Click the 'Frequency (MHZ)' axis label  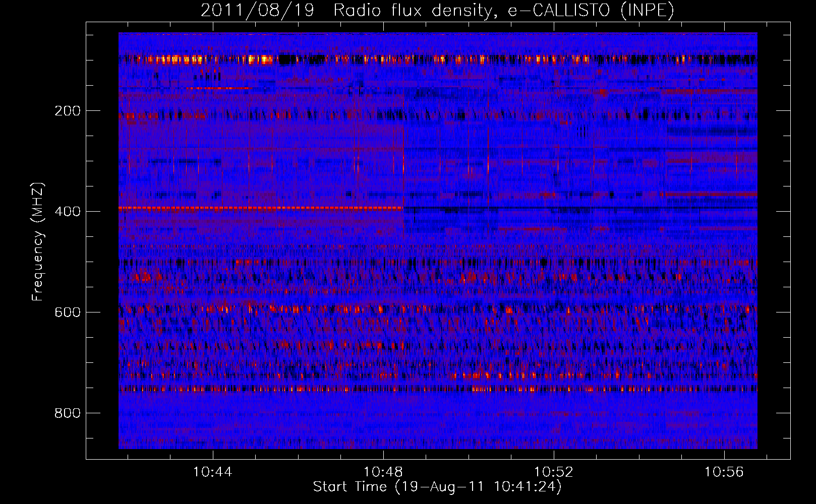[x=37, y=242]
